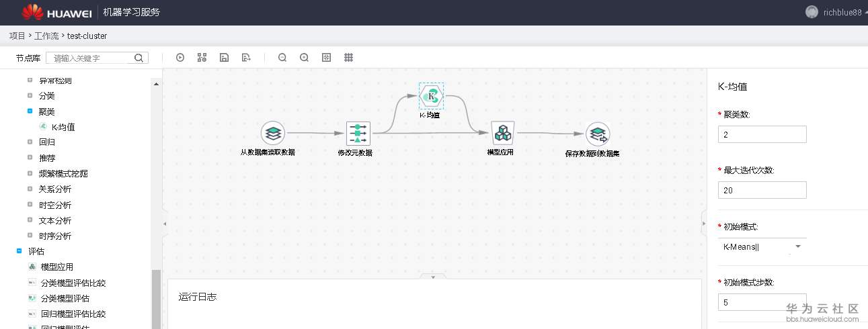This screenshot has width=868, height=329.
Task: Expand the 分类 category
Action: tap(30, 95)
